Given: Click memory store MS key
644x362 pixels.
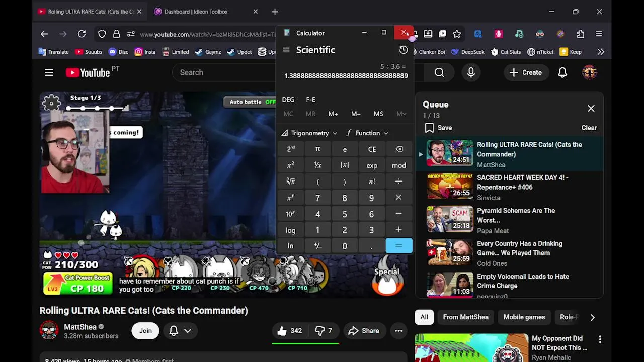Looking at the screenshot, I should pyautogui.click(x=378, y=114).
